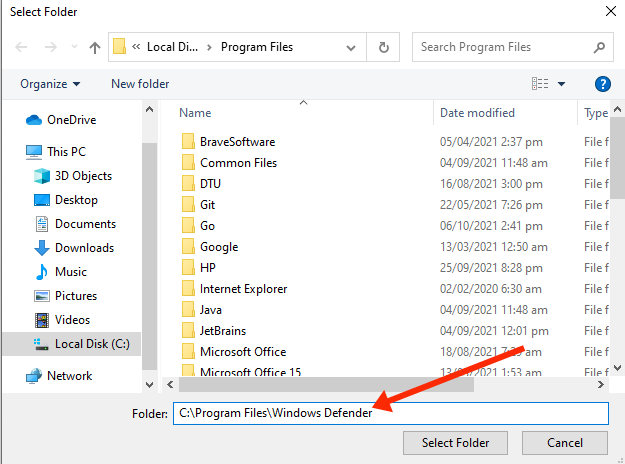Select the JetBrains folder
This screenshot has width=625, height=464.
[x=214, y=331]
